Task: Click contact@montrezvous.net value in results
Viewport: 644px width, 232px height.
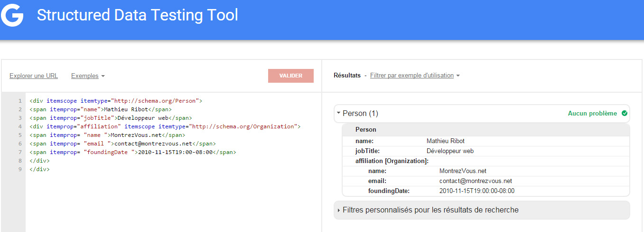Action: point(476,181)
